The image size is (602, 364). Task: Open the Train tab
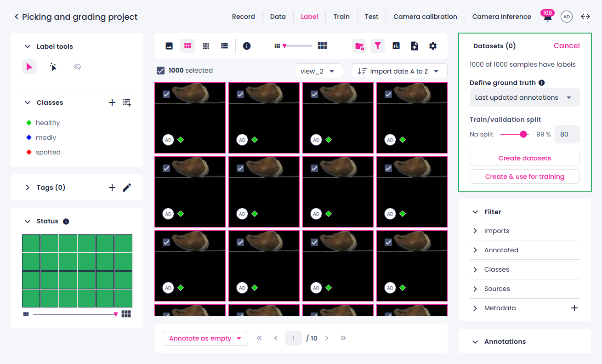click(341, 17)
